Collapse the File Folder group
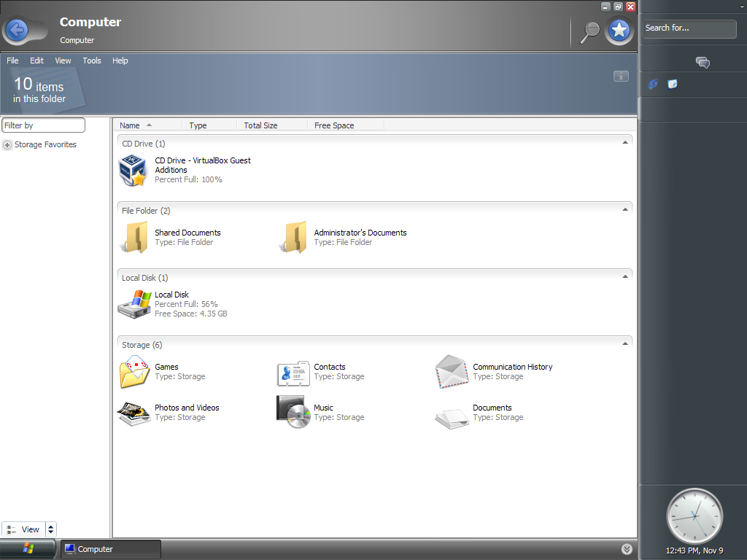 pyautogui.click(x=625, y=210)
